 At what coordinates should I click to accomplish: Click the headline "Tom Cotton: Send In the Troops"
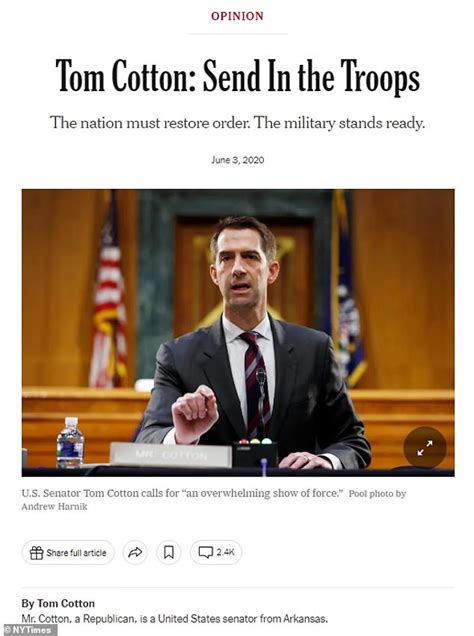238,76
